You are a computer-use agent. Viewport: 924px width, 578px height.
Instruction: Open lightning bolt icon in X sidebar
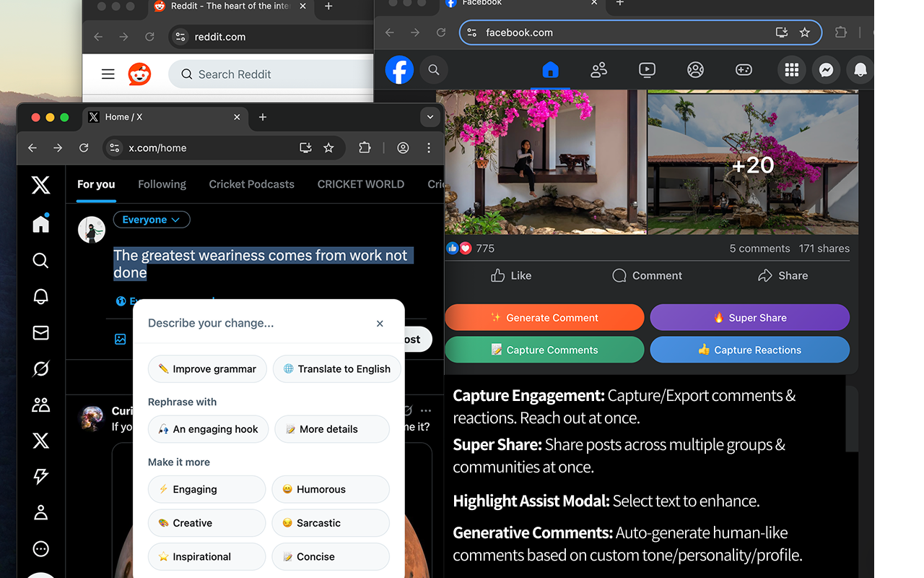(41, 476)
